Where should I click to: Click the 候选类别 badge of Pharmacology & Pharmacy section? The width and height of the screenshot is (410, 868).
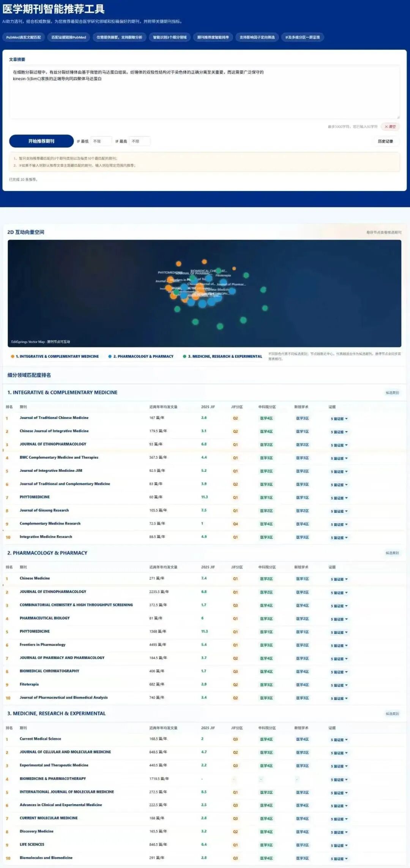(x=392, y=553)
